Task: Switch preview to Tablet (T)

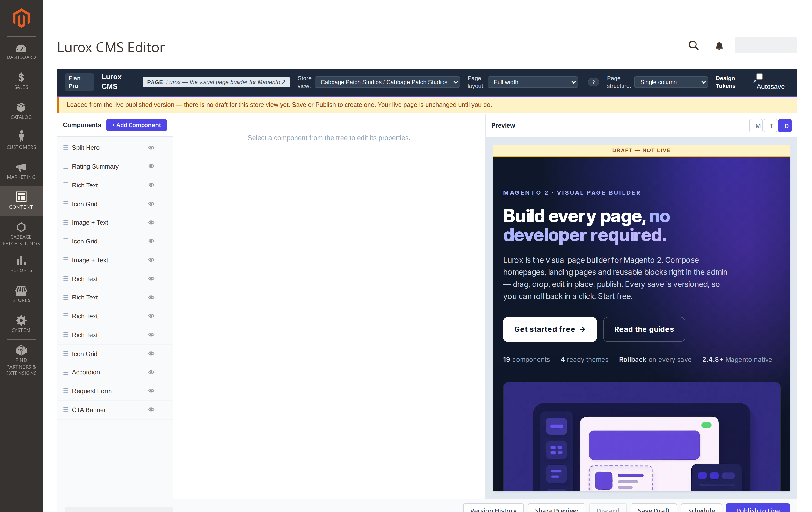Action: [x=771, y=126]
